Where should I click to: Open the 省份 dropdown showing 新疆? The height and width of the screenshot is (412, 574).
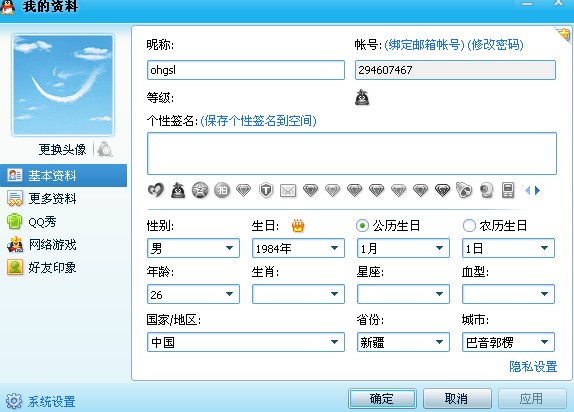pyautogui.click(x=403, y=342)
